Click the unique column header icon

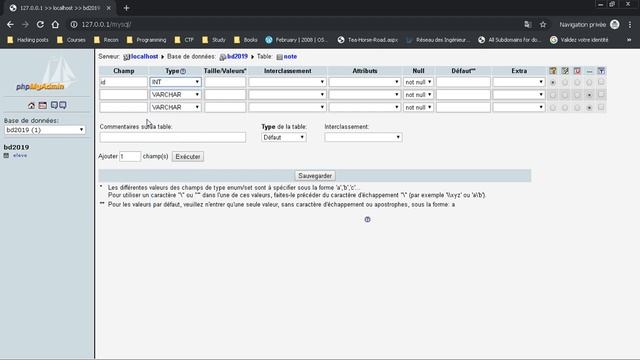click(x=577, y=71)
